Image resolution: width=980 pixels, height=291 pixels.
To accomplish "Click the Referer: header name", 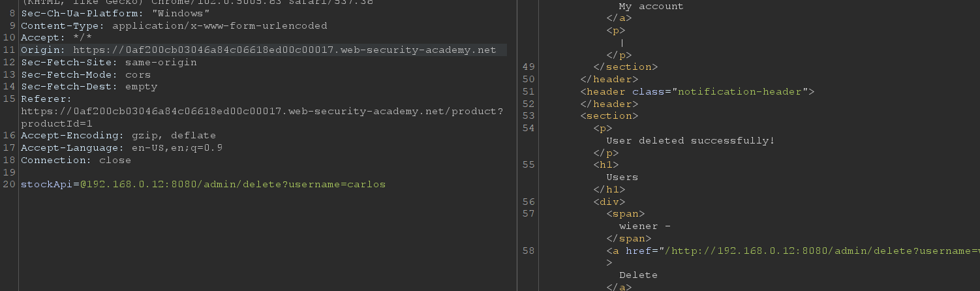I will [x=46, y=99].
